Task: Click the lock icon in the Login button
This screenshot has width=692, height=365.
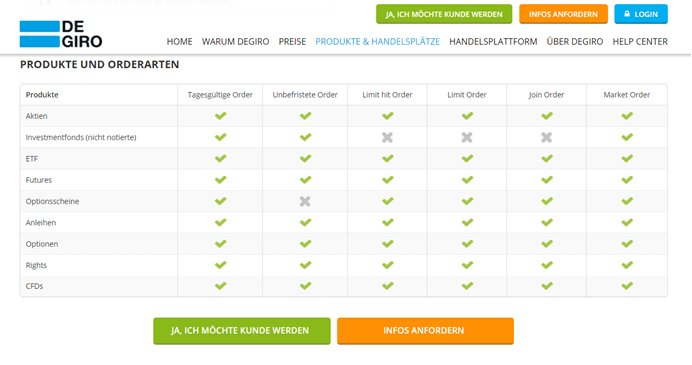Action: (x=627, y=14)
